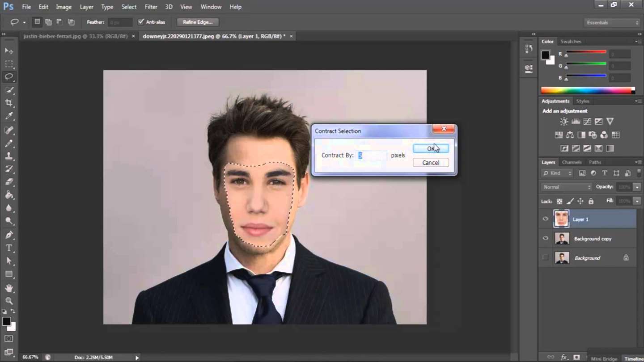The image size is (644, 362).
Task: Click the color spectrum ramp
Action: [588, 90]
